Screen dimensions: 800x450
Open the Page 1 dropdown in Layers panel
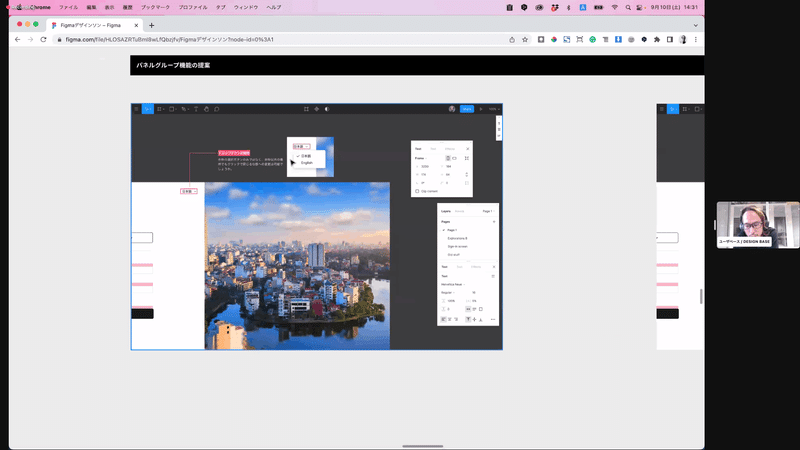coord(488,211)
